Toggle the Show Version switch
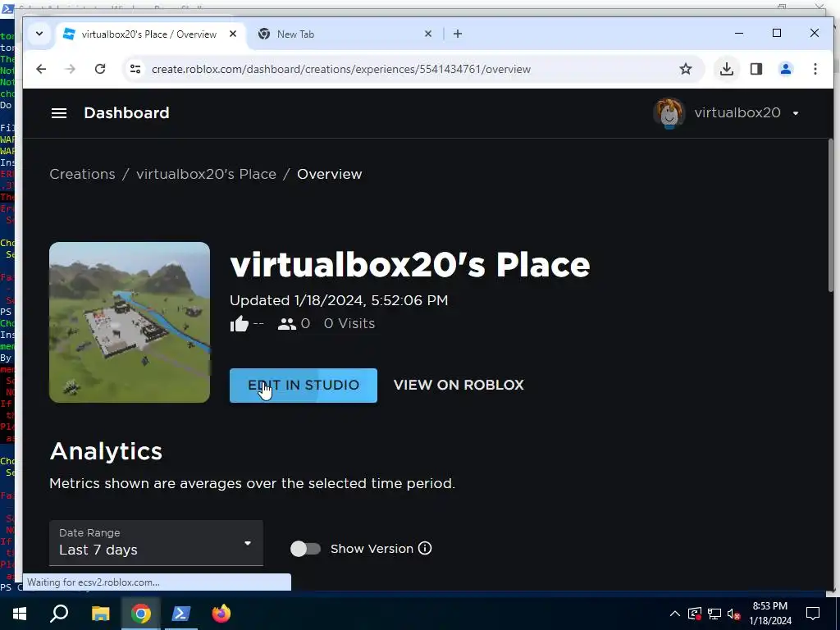The height and width of the screenshot is (630, 840). [305, 549]
